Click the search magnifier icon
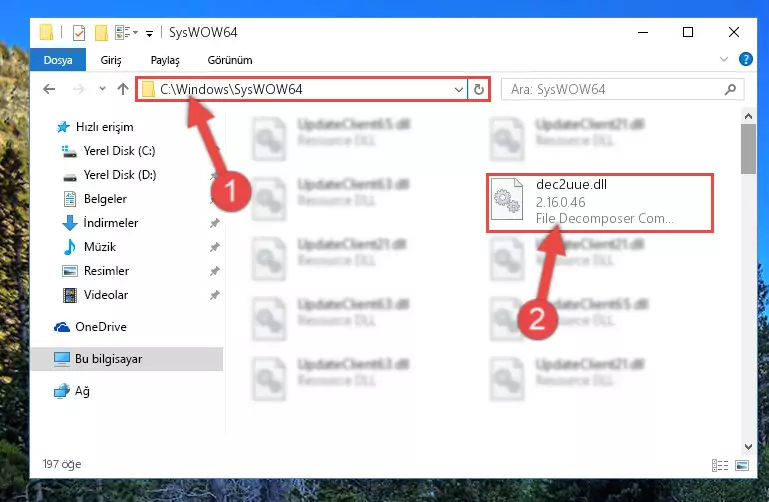The width and height of the screenshot is (769, 502). tap(730, 89)
